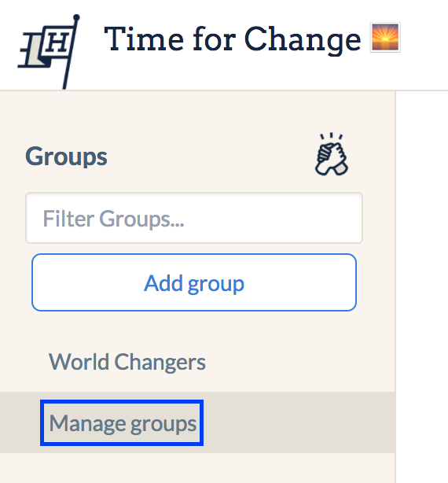Click the word Change in the header
This screenshot has width=448, height=483.
click(303, 40)
